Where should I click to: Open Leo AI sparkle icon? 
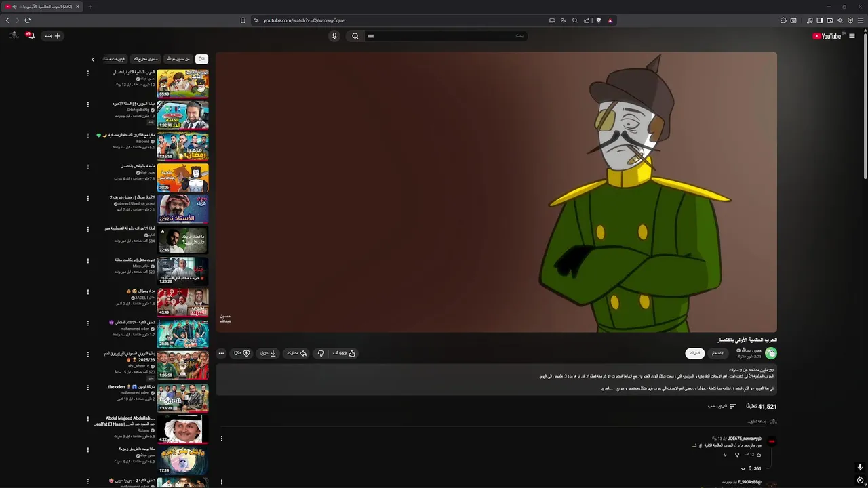tap(840, 20)
